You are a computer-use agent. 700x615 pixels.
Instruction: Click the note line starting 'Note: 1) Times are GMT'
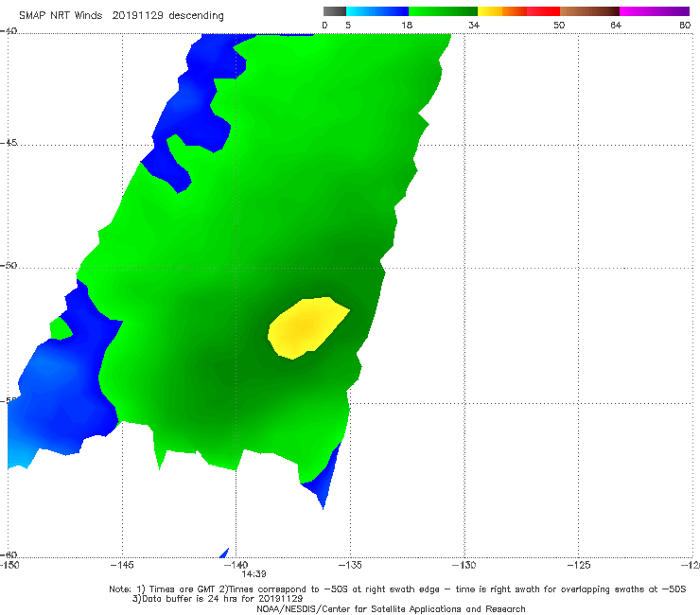click(x=397, y=589)
